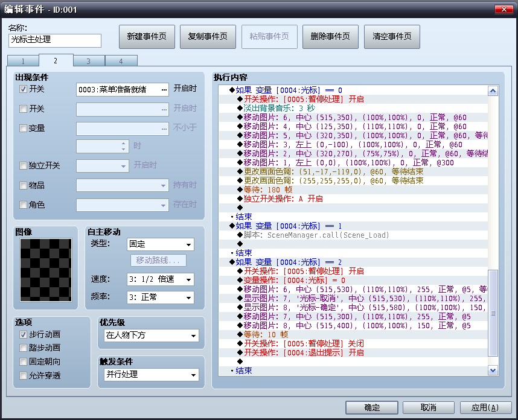Click the 名称 field containing 光标主处理
The height and width of the screenshot is (420, 518).
pos(55,40)
